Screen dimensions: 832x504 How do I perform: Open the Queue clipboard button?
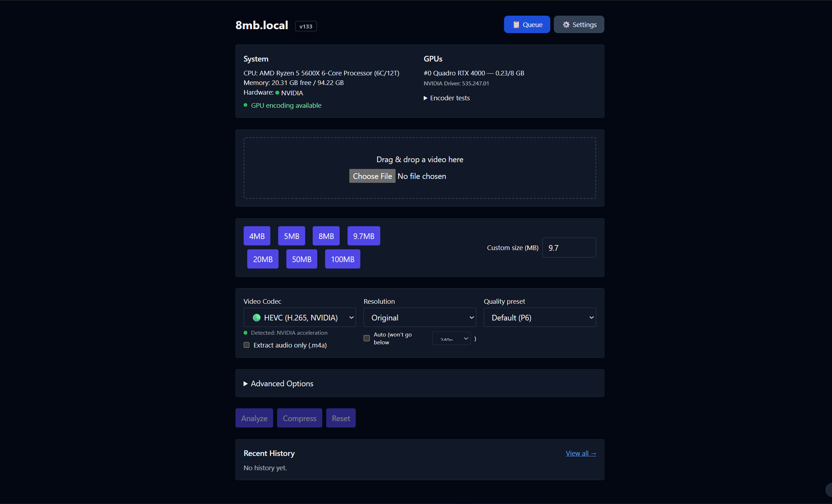click(x=527, y=25)
